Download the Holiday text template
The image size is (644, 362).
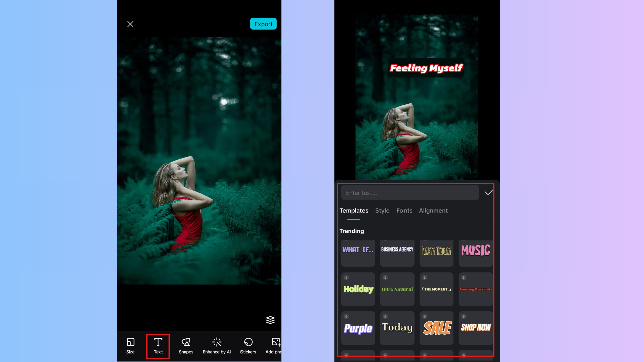click(358, 289)
